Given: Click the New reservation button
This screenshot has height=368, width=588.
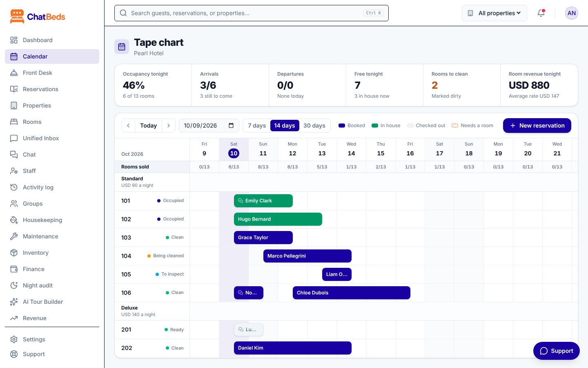Looking at the screenshot, I should pos(537,126).
